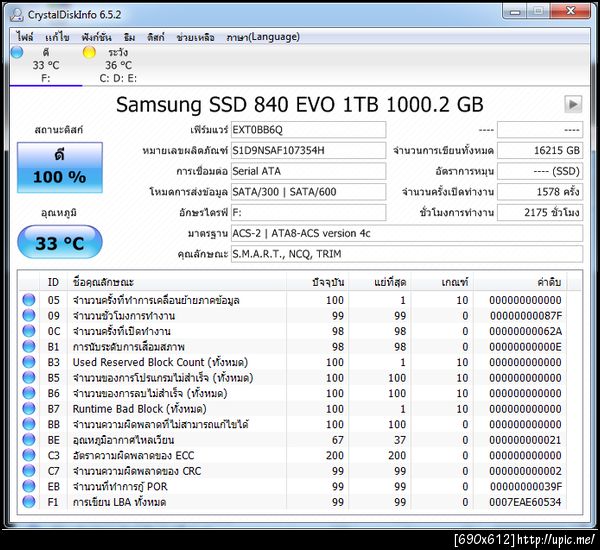Image resolution: width=600 pixels, height=550 pixels.
Task: Click the firmware field EXT0BB6Q
Action: tap(308, 130)
